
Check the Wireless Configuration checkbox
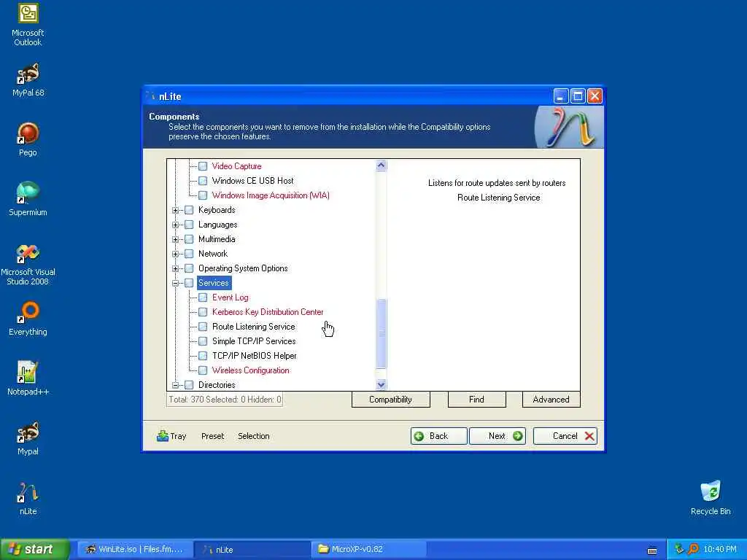coord(203,370)
